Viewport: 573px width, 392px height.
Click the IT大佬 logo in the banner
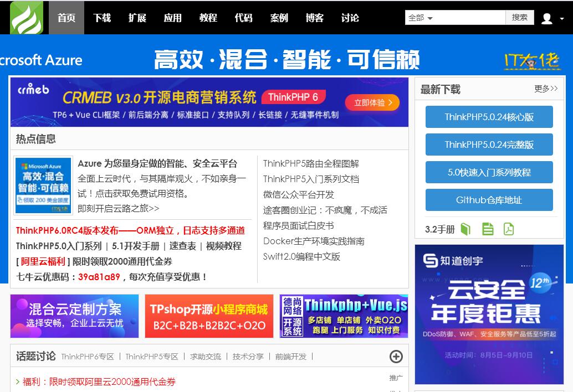point(531,61)
